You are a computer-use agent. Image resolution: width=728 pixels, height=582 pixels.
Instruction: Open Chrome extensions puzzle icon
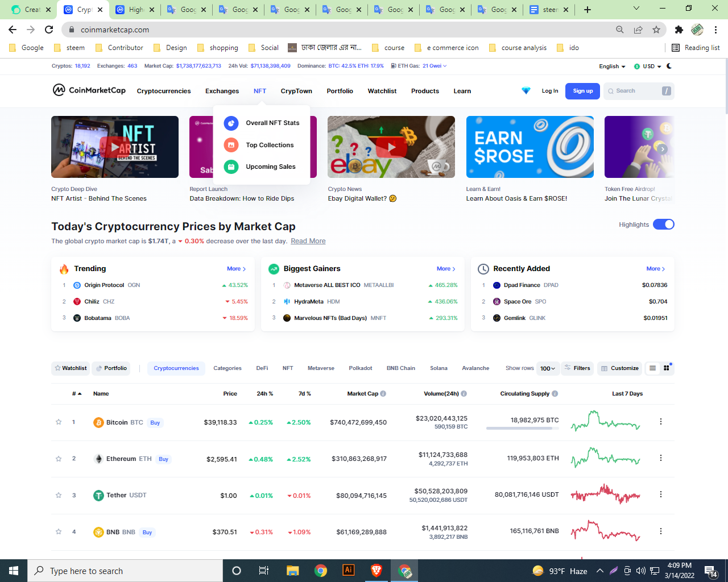(x=679, y=30)
